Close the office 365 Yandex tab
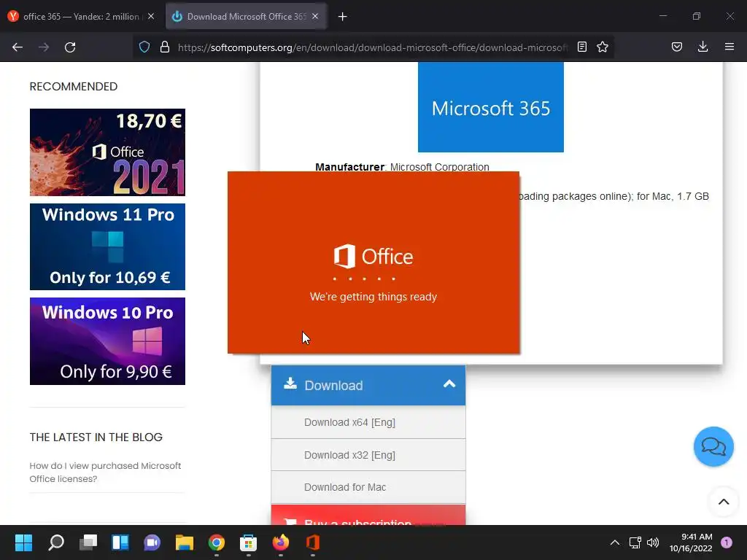This screenshot has width=747, height=560. point(151,16)
